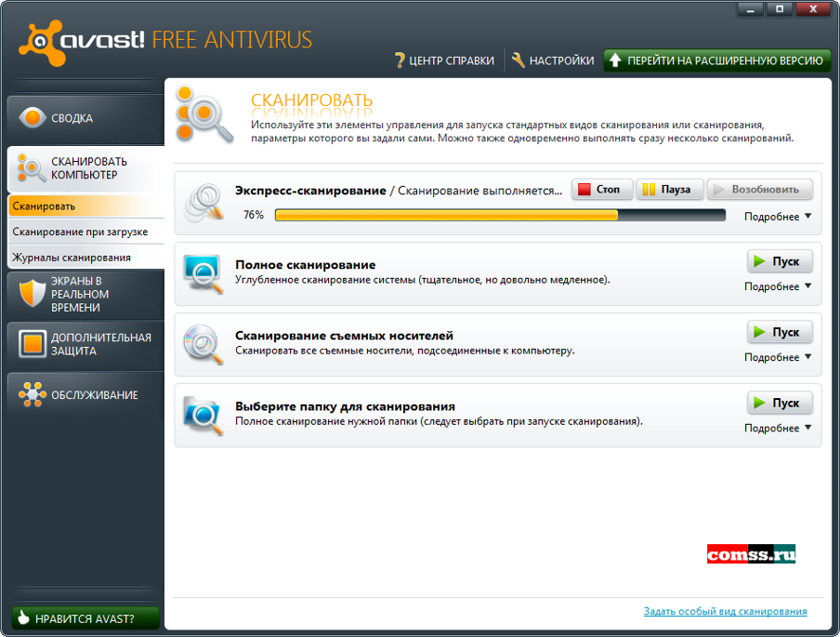
Task: Click Перейти на расширенную версию button
Action: click(x=716, y=60)
